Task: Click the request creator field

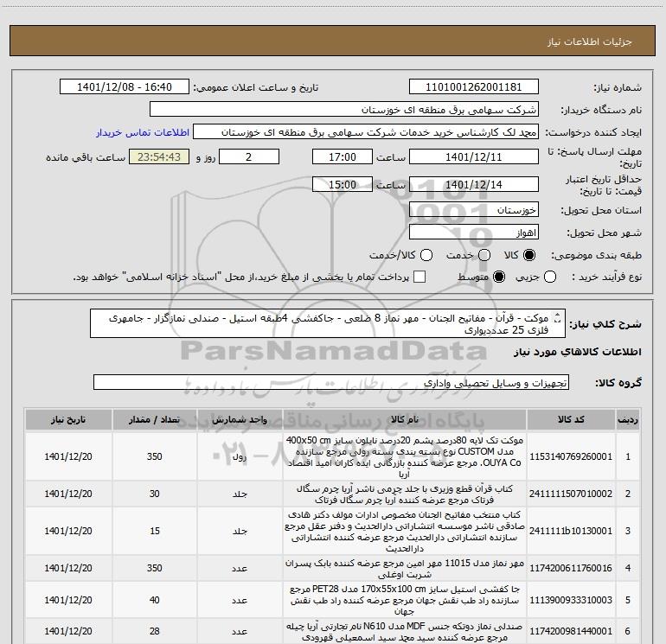Action: click(365, 133)
